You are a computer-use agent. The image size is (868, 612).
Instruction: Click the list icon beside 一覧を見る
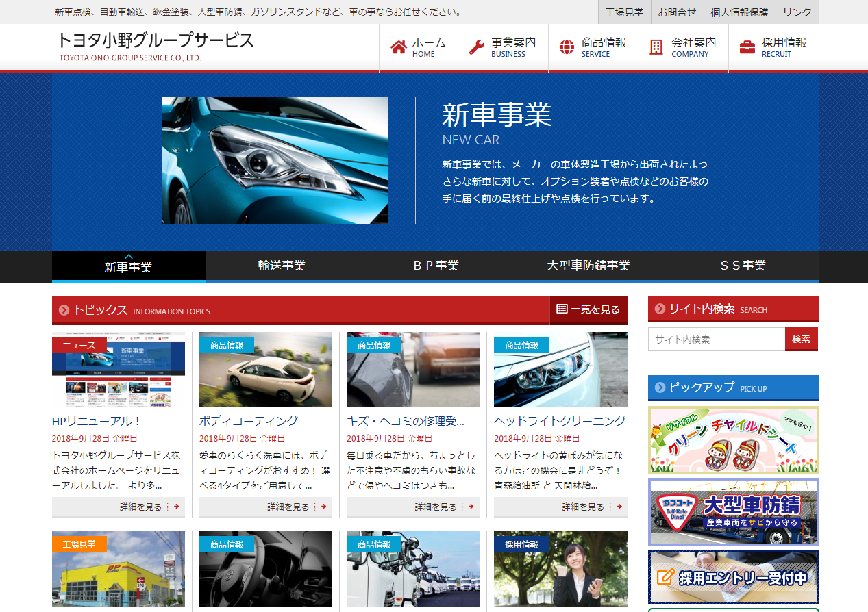coord(562,309)
